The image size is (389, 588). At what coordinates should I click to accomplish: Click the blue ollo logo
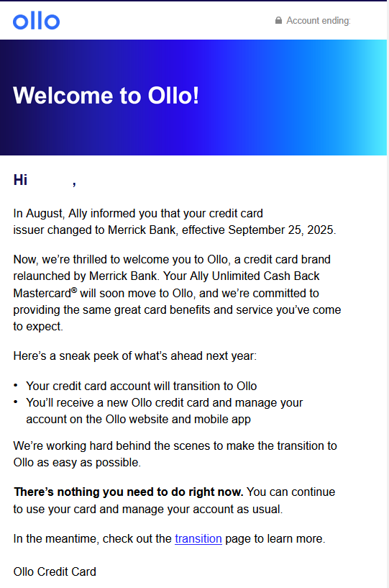click(x=37, y=21)
